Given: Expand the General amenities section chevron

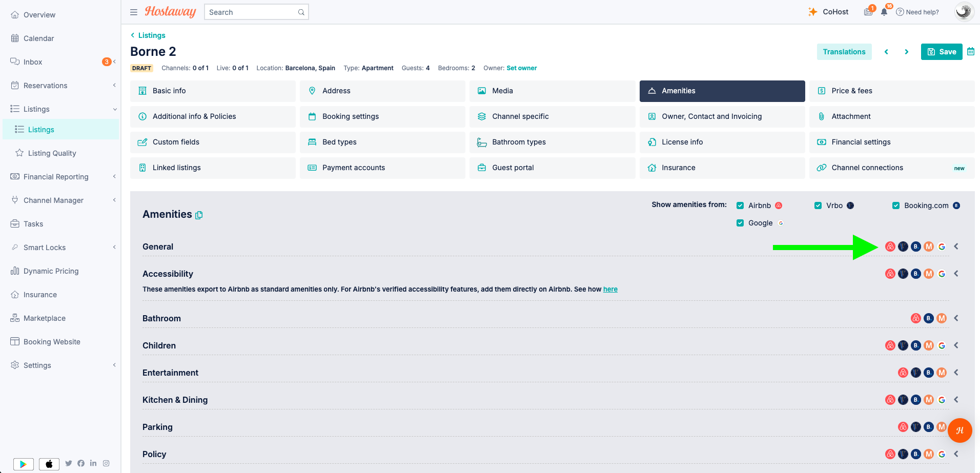Looking at the screenshot, I should [956, 246].
